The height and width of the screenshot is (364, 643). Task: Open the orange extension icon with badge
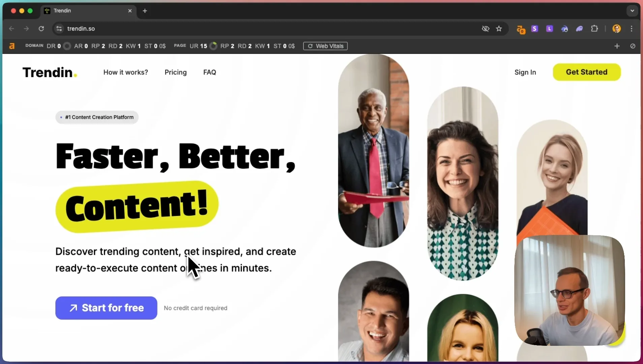pos(521,29)
